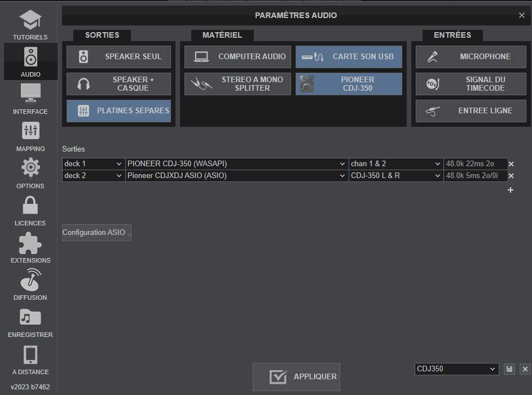The height and width of the screenshot is (395, 532).
Task: Show the Extensions section
Action: tap(30, 248)
